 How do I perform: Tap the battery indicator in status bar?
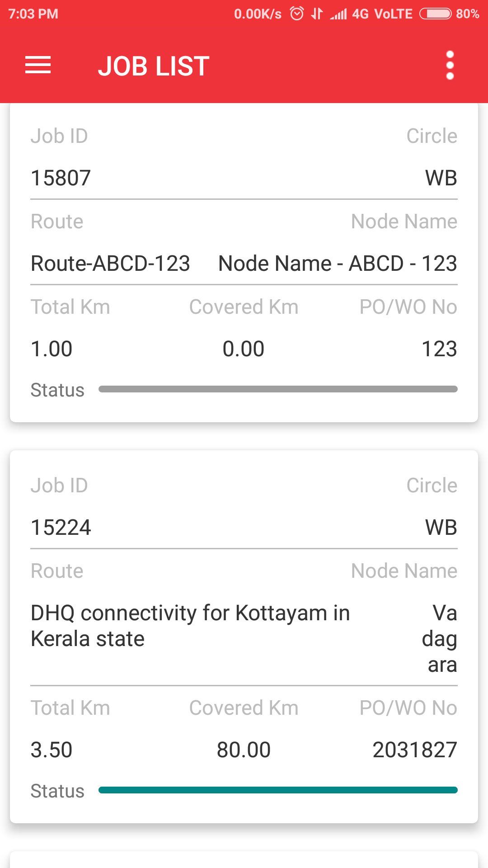pos(435,14)
